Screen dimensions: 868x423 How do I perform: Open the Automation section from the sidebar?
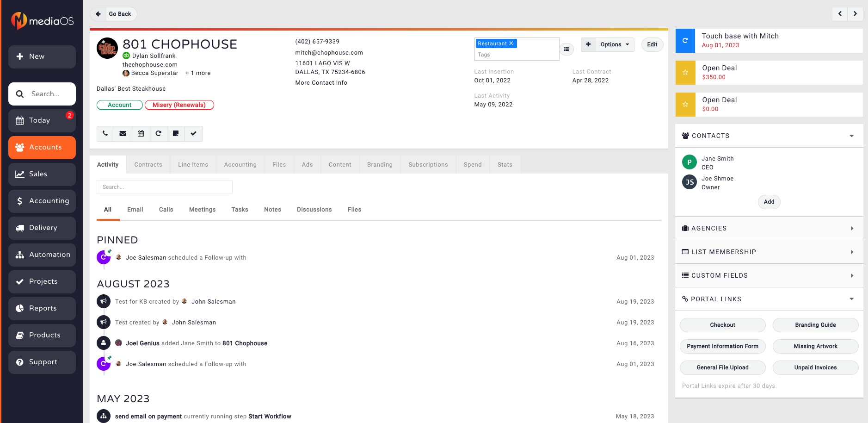[x=42, y=255]
